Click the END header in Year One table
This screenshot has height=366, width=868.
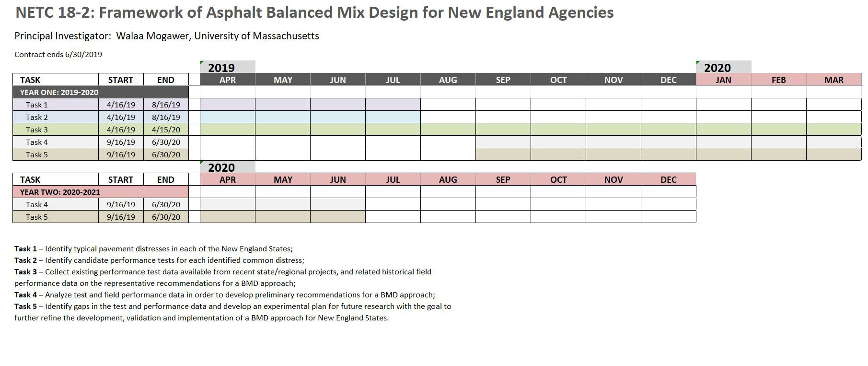[166, 80]
